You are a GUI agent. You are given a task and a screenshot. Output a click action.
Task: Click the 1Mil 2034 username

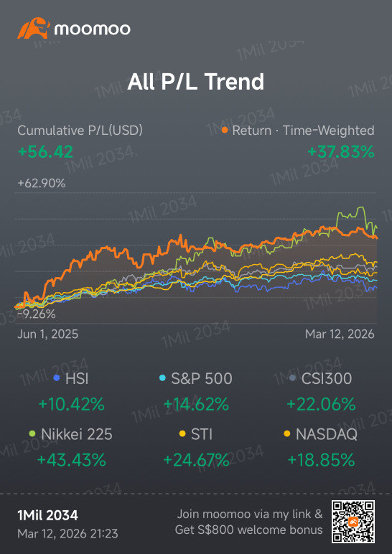pyautogui.click(x=47, y=515)
